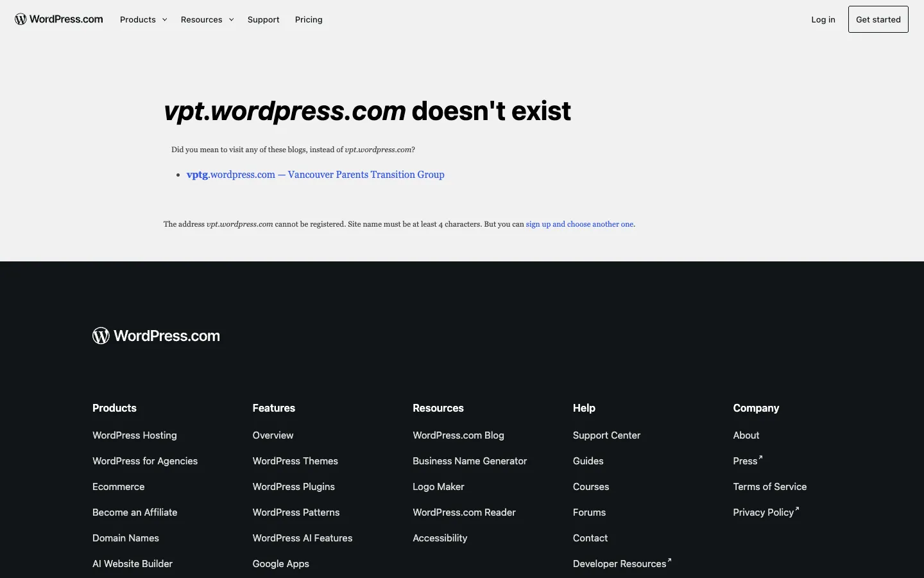Screen dimensions: 924x578
Task: Expand the Resources dropdown menu
Action: [207, 19]
